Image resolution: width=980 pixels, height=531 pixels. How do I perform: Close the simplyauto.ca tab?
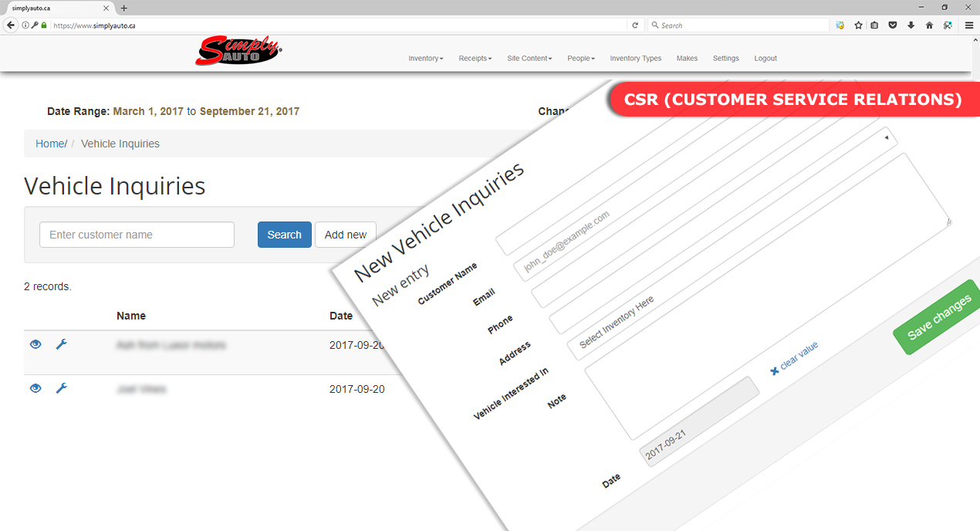(x=108, y=8)
